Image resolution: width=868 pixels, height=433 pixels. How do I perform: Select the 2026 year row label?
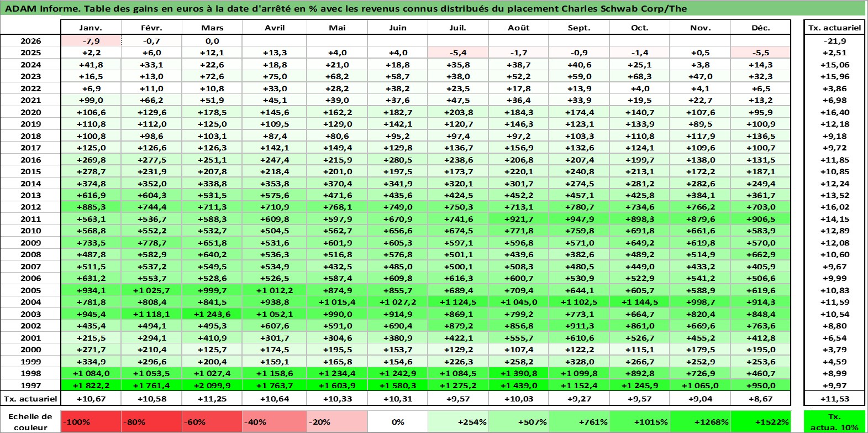tap(30, 41)
